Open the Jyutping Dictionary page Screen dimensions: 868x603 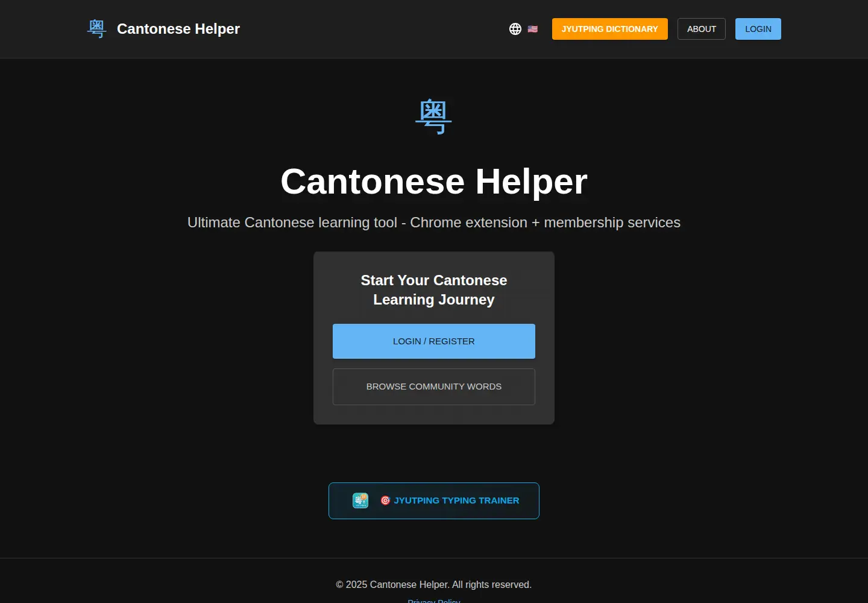pyautogui.click(x=610, y=29)
